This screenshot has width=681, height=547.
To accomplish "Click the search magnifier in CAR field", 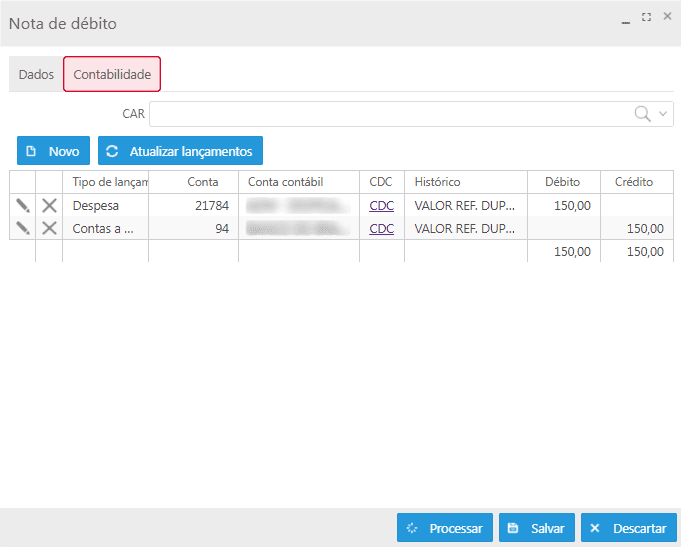I will pyautogui.click(x=643, y=114).
